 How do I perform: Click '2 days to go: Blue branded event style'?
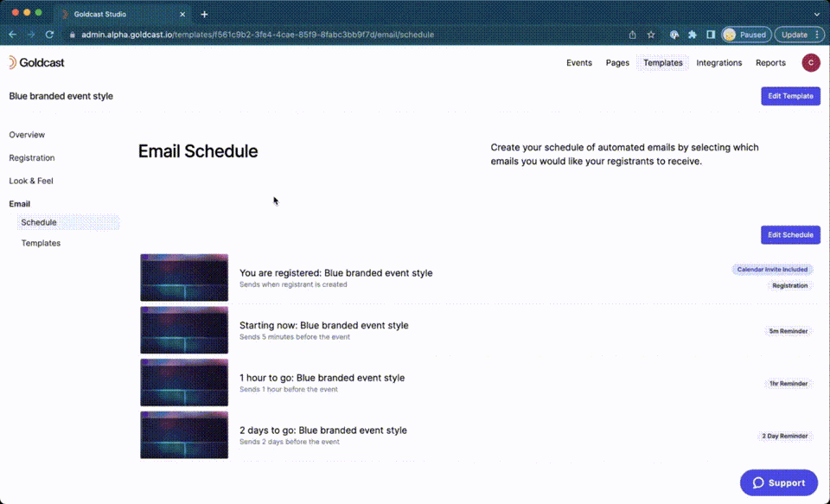click(322, 430)
